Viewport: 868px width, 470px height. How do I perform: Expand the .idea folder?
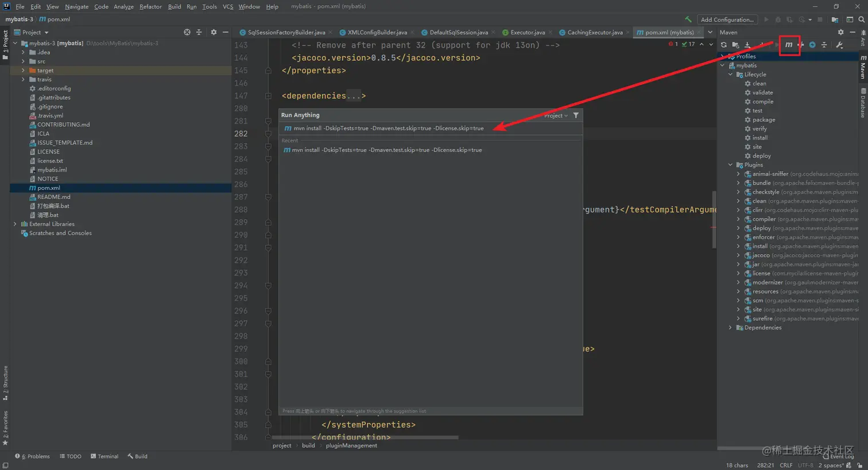click(x=24, y=52)
